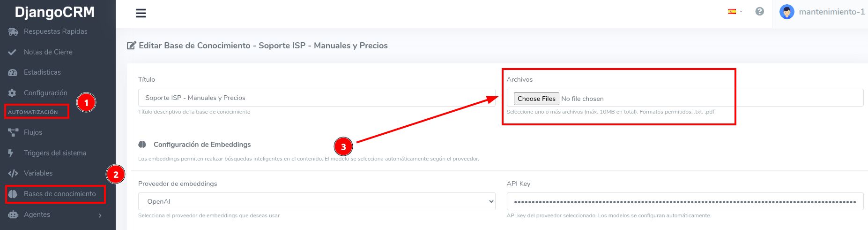Open Bases de conocimiento menu item
Screen dimensions: 868x230
59,194
